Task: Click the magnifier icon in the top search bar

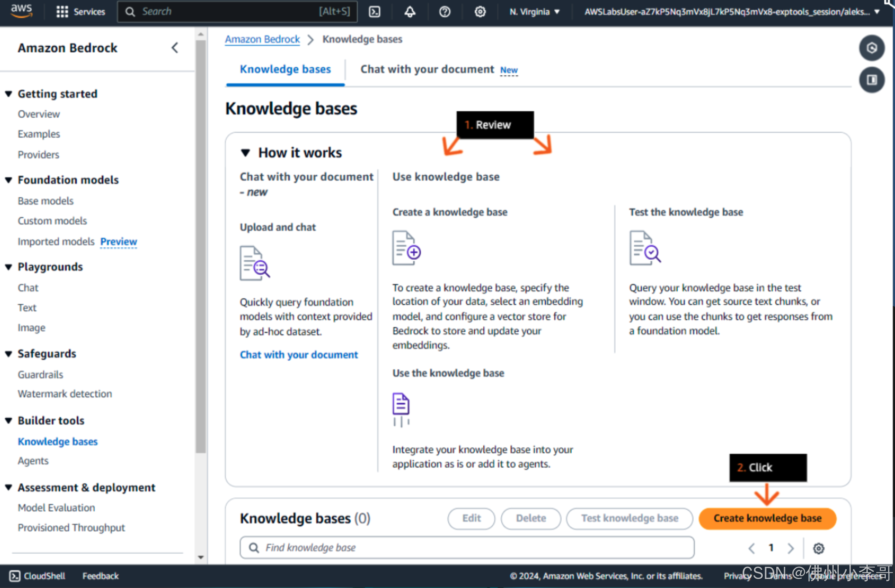Action: pos(130,12)
